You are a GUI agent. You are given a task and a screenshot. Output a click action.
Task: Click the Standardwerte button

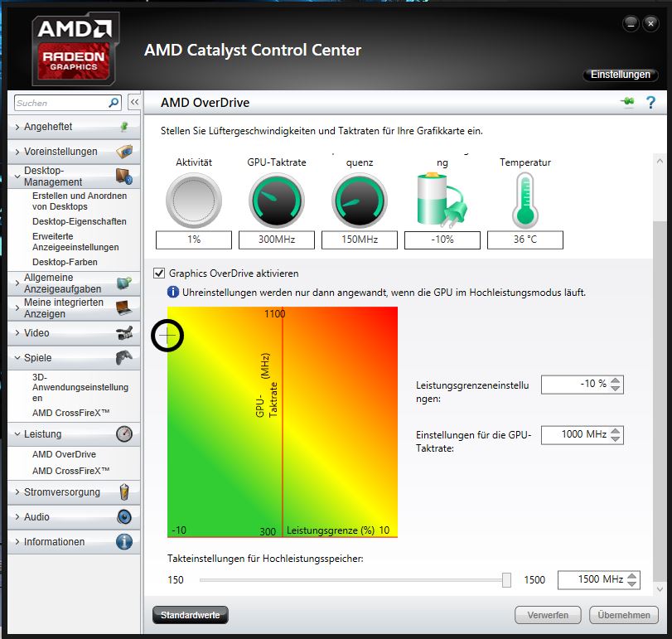click(x=191, y=615)
